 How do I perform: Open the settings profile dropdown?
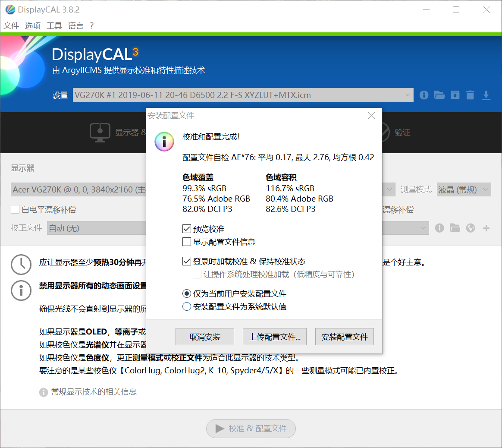click(x=243, y=95)
